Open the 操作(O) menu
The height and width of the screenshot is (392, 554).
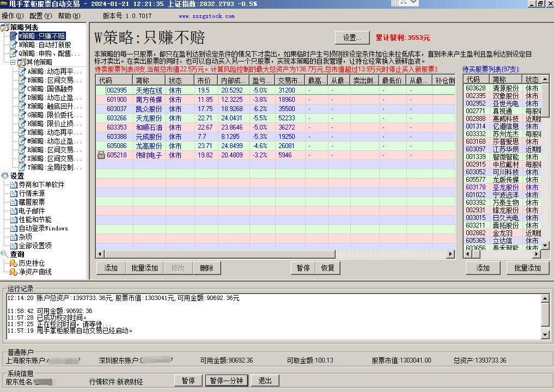[x=12, y=16]
